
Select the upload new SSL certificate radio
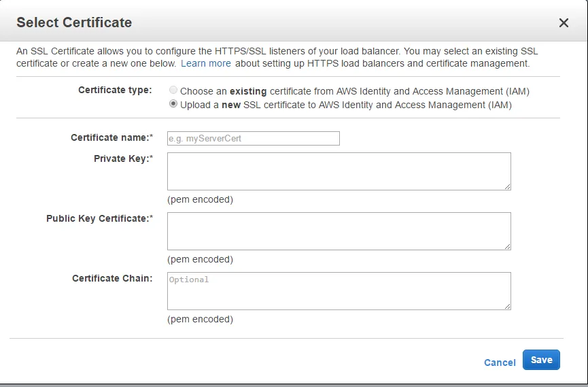pyautogui.click(x=174, y=104)
